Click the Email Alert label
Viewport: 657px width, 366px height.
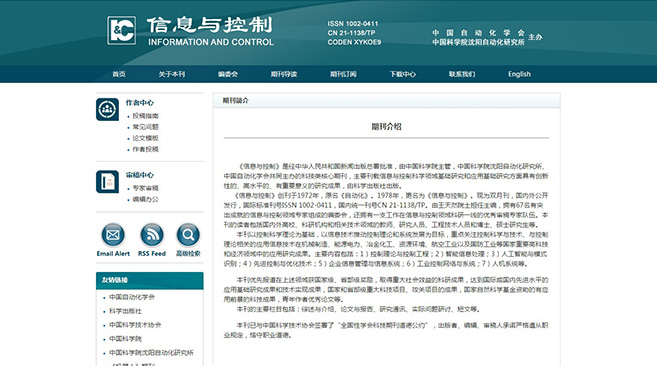(113, 254)
